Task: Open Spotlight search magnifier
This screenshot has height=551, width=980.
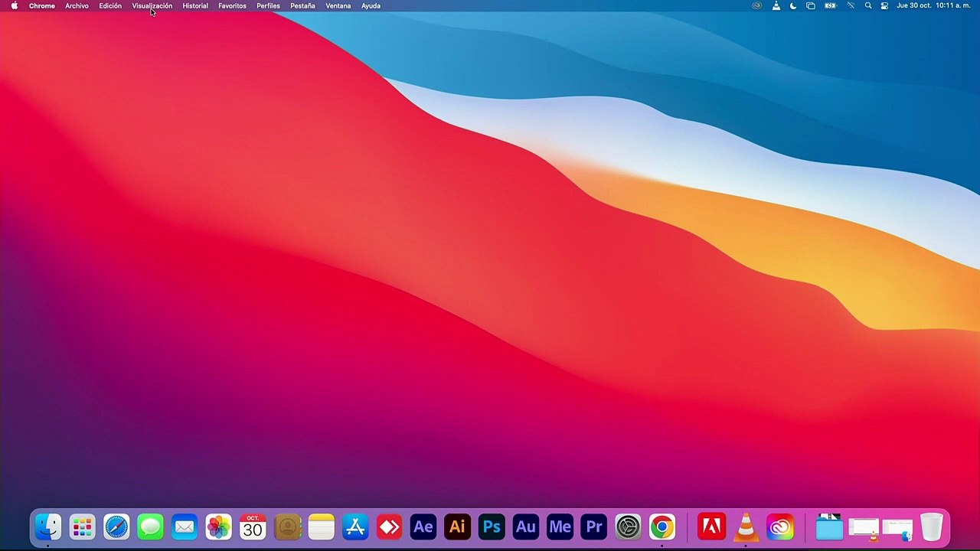Action: pyautogui.click(x=867, y=6)
